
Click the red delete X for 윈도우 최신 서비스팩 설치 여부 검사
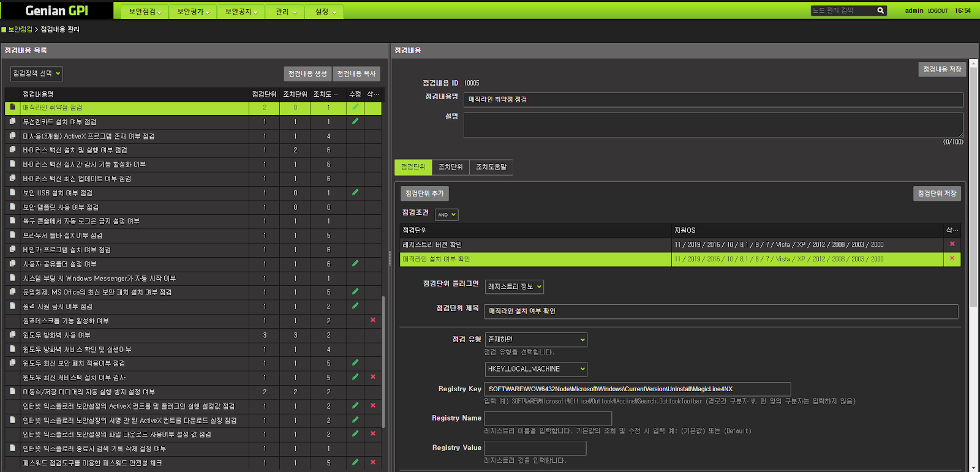pyautogui.click(x=373, y=377)
